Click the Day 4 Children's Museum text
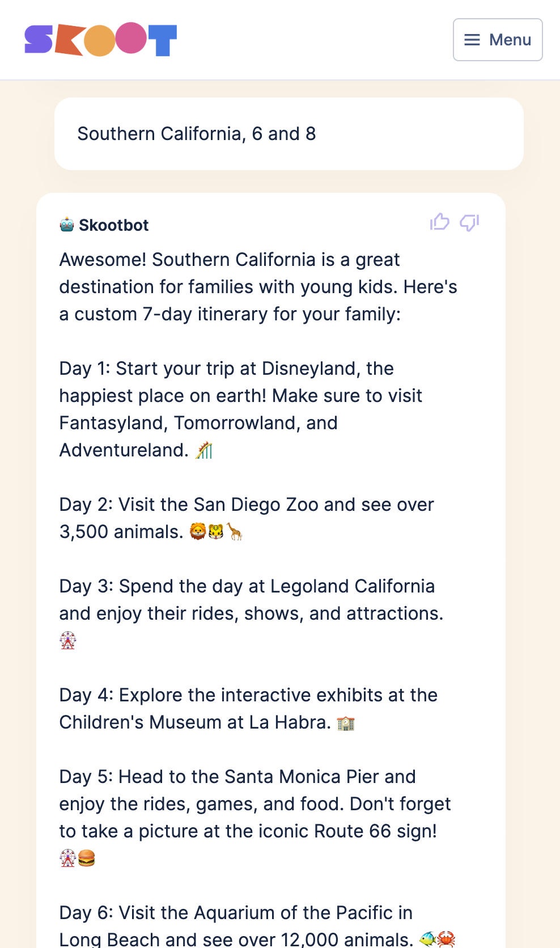The height and width of the screenshot is (948, 560). 248,709
